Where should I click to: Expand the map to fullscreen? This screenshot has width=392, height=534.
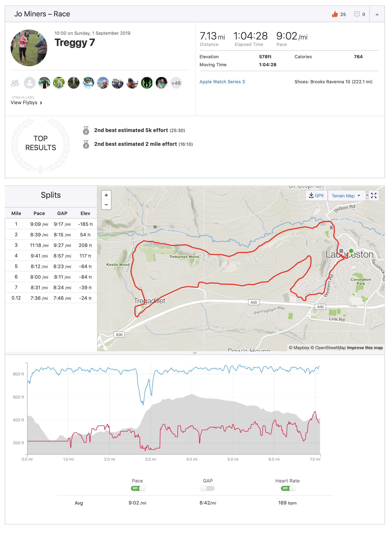pos(374,196)
